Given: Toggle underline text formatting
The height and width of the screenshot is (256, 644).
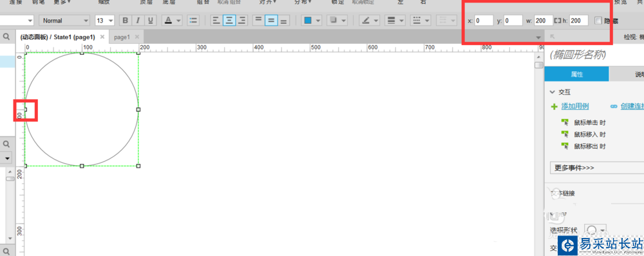Looking at the screenshot, I should coord(151,21).
